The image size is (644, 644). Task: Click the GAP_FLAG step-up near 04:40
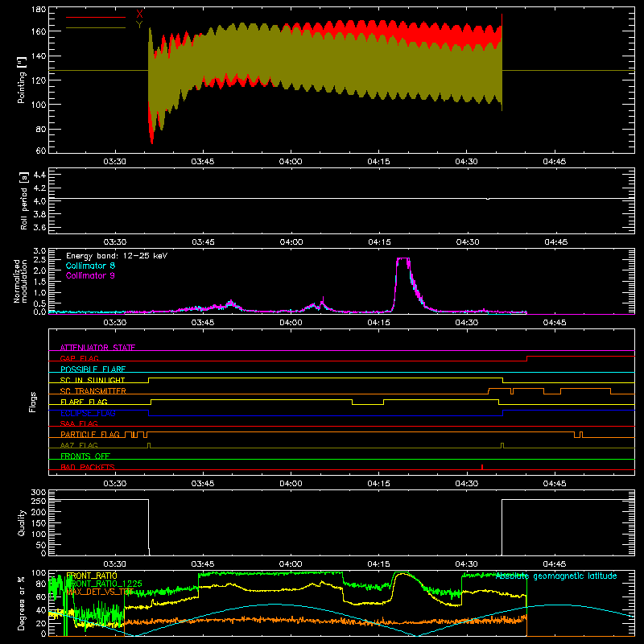pos(527,358)
